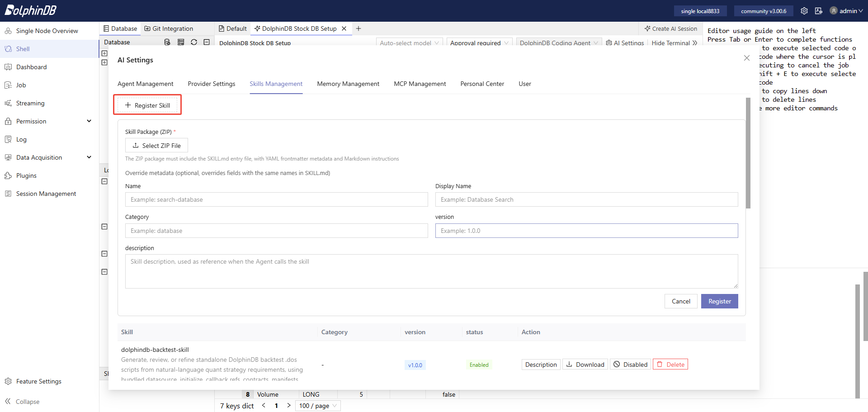Click Hide Terminal

[x=675, y=43]
